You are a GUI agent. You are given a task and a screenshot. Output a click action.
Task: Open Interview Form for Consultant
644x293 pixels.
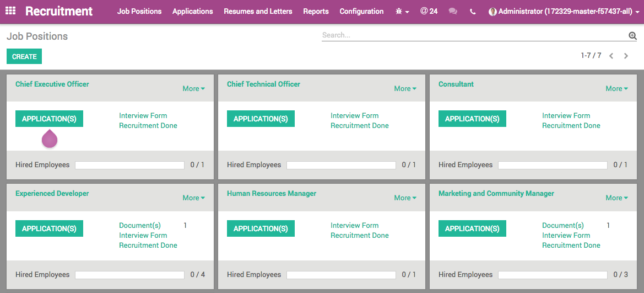566,116
